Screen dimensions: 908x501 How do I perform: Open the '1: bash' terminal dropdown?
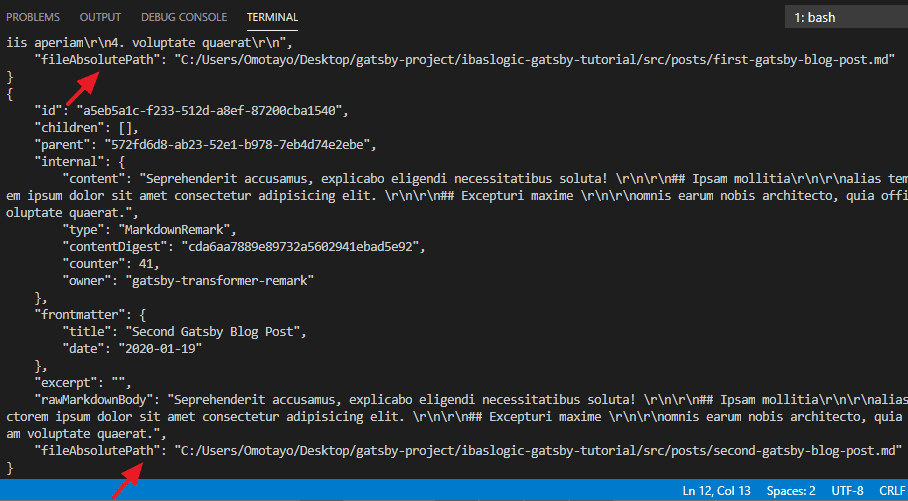pos(846,17)
